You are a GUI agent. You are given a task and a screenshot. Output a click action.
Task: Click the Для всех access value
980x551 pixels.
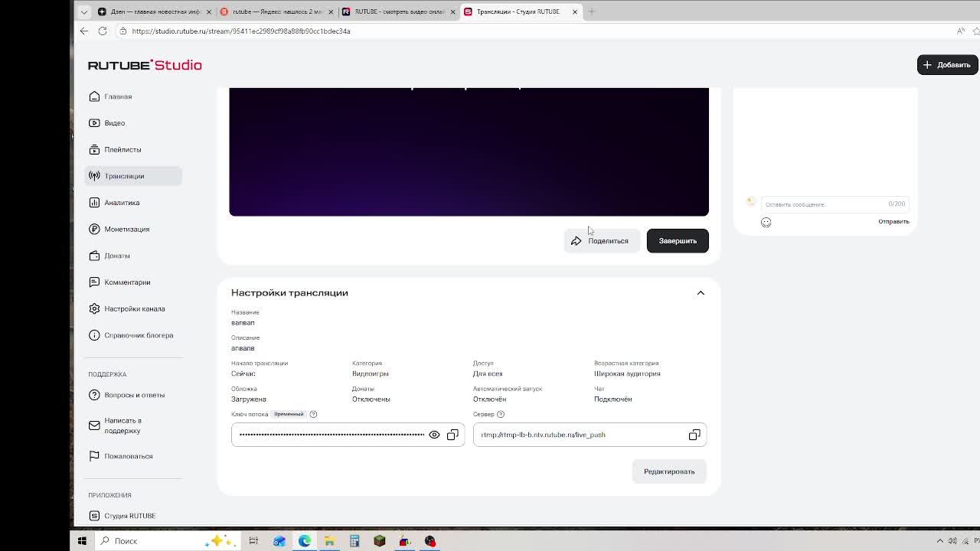click(x=488, y=373)
